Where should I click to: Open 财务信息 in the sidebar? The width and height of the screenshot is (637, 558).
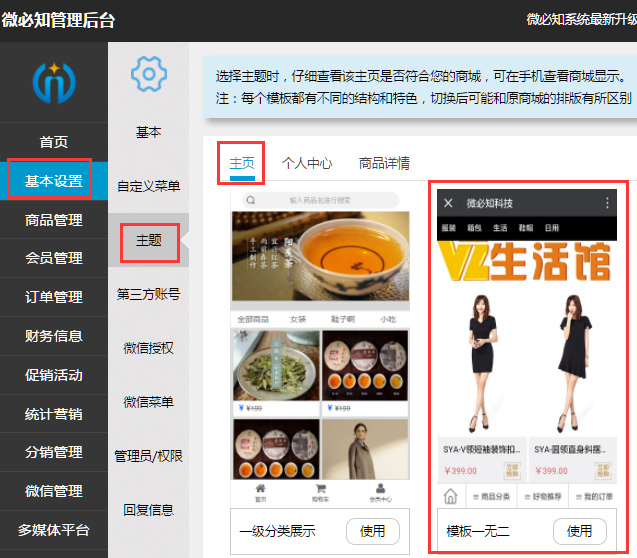click(54, 336)
